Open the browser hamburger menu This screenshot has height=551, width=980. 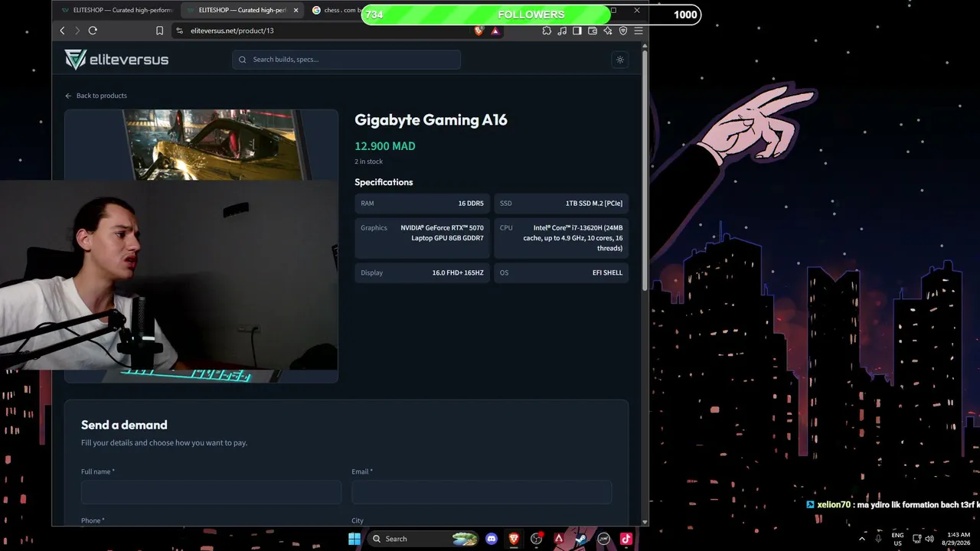(639, 31)
